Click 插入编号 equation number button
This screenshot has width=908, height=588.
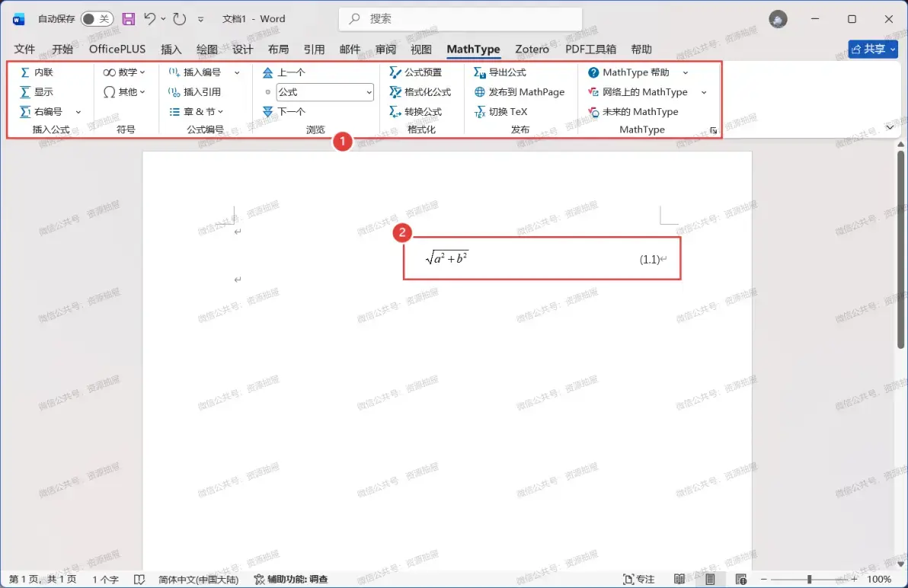(x=194, y=72)
